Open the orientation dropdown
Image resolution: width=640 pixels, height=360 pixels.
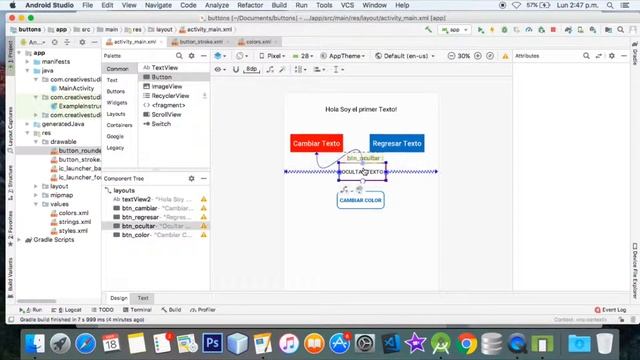(x=242, y=56)
